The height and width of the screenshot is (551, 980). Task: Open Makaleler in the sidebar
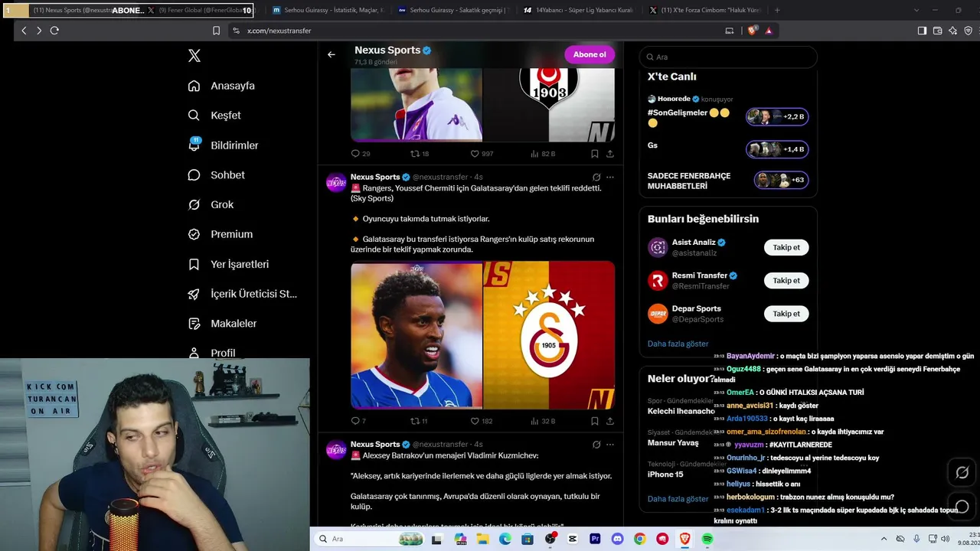pyautogui.click(x=234, y=324)
